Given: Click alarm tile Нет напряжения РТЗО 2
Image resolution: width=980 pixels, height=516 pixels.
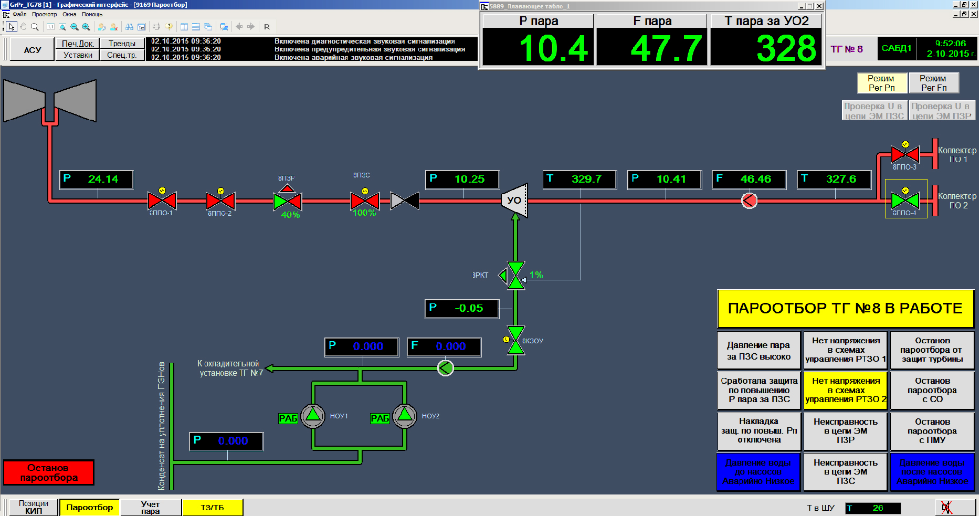Looking at the screenshot, I should point(846,391).
